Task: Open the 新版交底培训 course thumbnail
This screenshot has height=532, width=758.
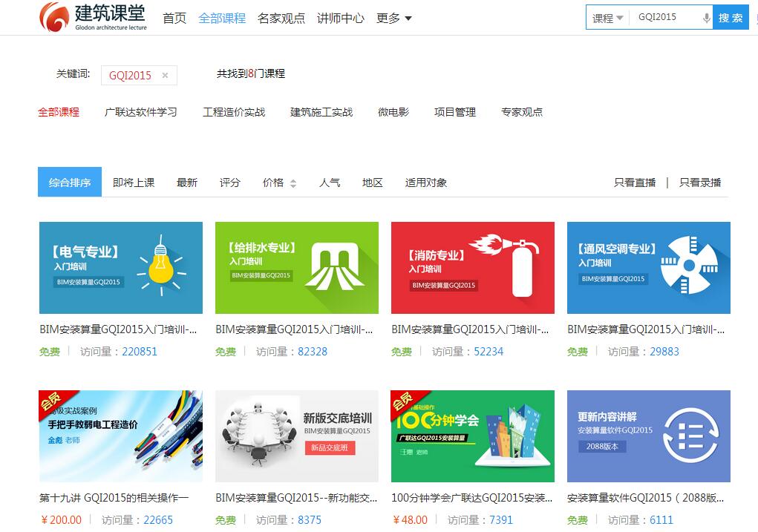Action: tap(297, 436)
